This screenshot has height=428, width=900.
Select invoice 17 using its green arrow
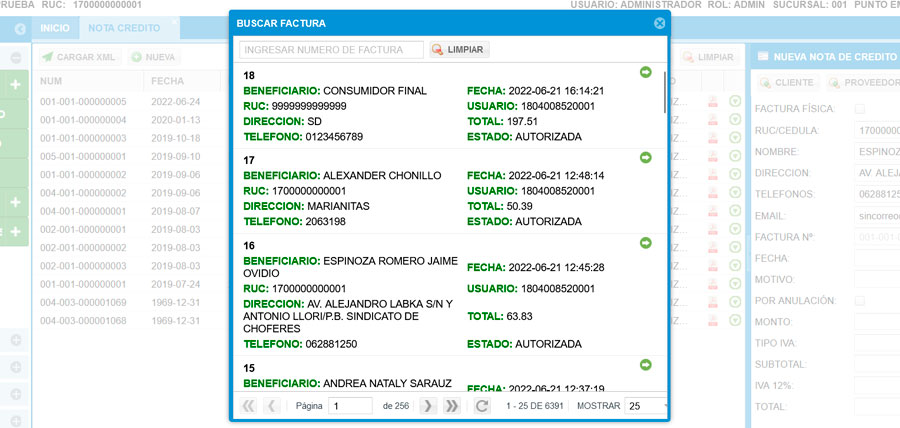645,157
